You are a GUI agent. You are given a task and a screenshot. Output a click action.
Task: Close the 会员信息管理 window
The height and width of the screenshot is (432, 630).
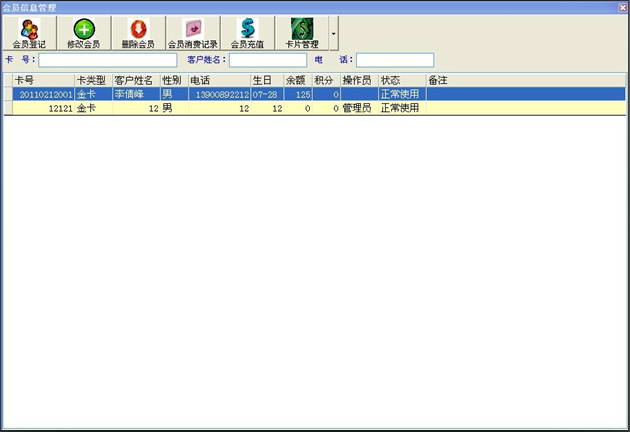pos(623,7)
